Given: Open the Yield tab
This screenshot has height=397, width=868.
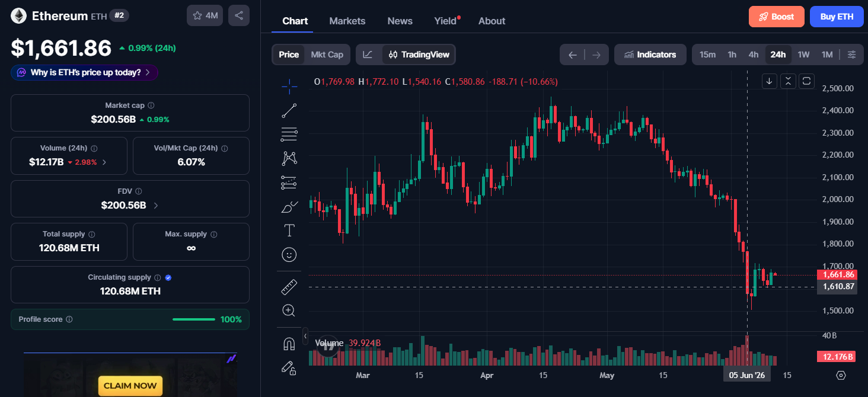Looking at the screenshot, I should click(445, 21).
